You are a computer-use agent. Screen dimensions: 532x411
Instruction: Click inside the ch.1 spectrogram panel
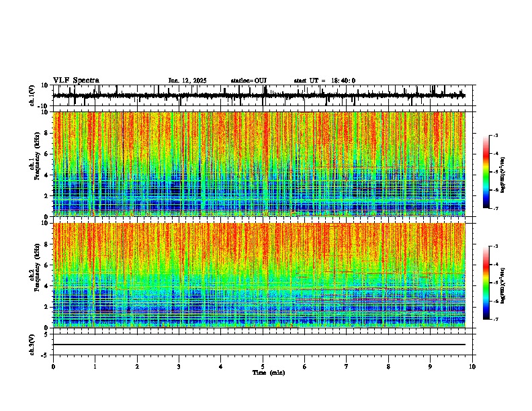[x=259, y=164]
